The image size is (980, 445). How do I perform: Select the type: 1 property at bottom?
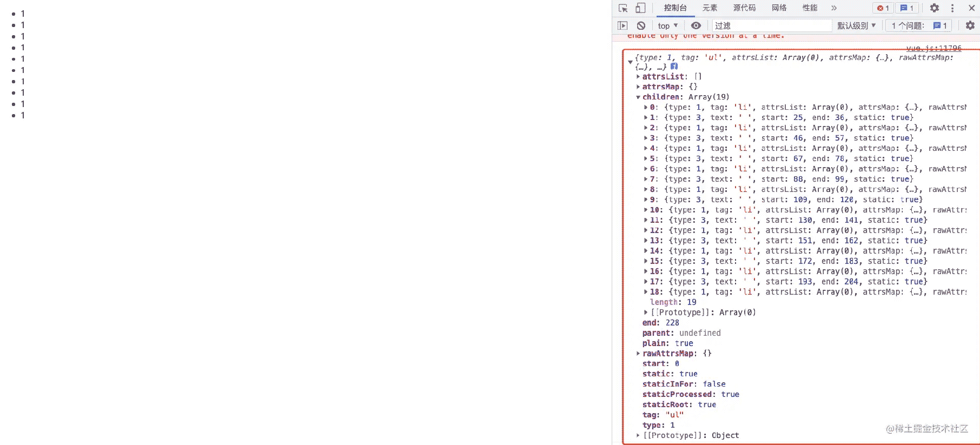[x=659, y=426]
